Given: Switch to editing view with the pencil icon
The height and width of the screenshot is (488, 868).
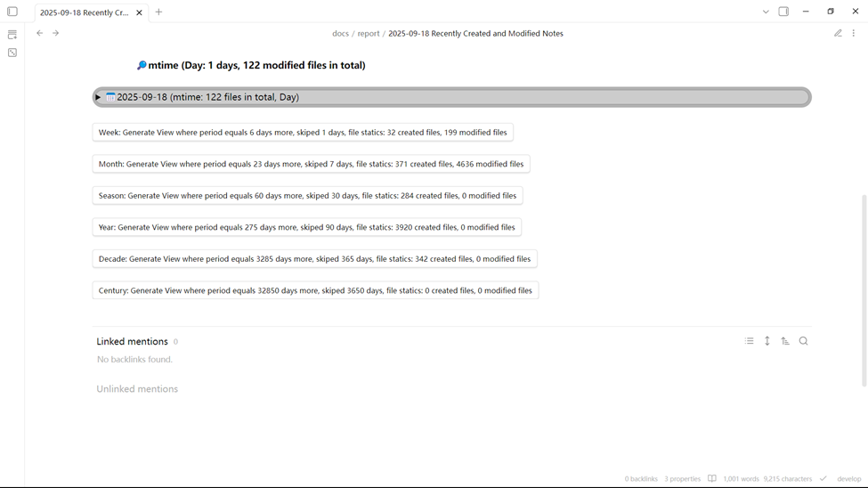Looking at the screenshot, I should pos(838,33).
